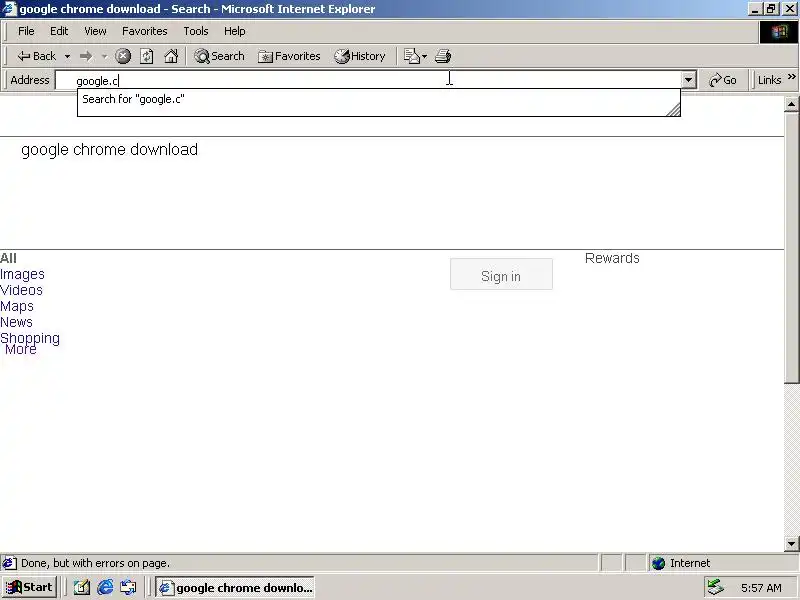This screenshot has height=600, width=800.
Task: Click the "Done, but with errors on page." status text
Action: 95,563
